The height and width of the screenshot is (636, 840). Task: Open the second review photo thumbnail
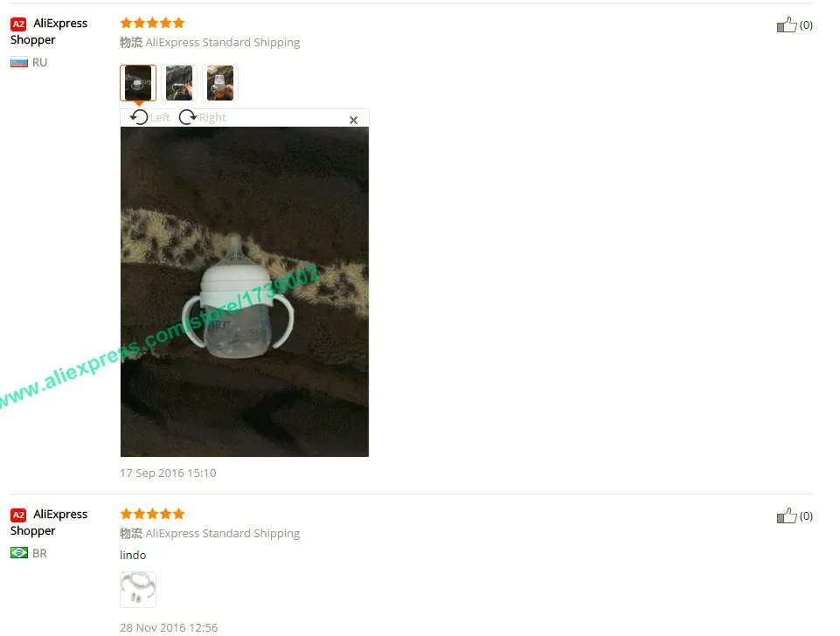179,83
